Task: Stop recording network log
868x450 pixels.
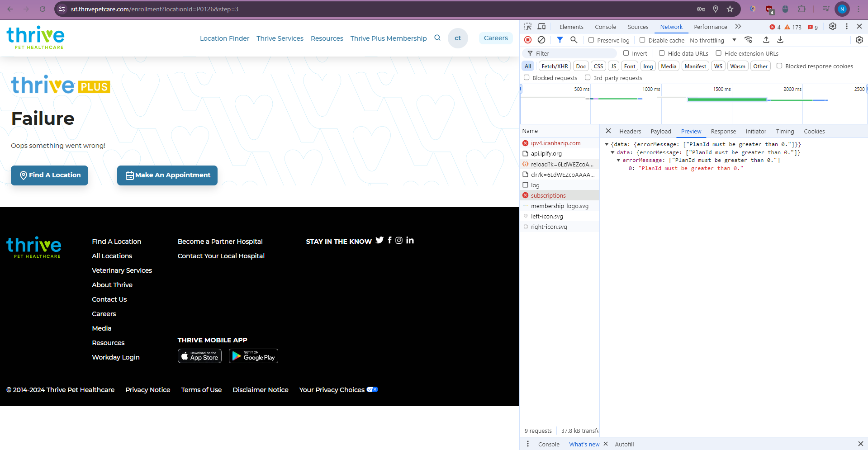Action: click(x=528, y=40)
